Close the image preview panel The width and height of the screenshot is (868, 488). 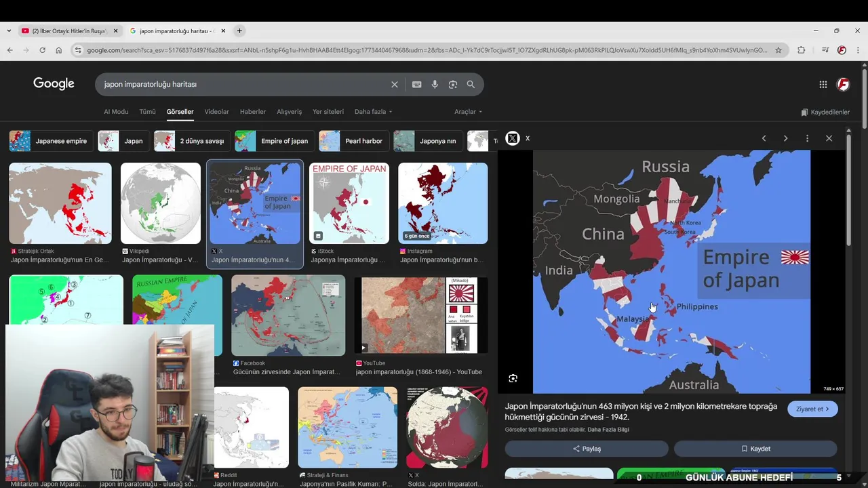click(829, 138)
